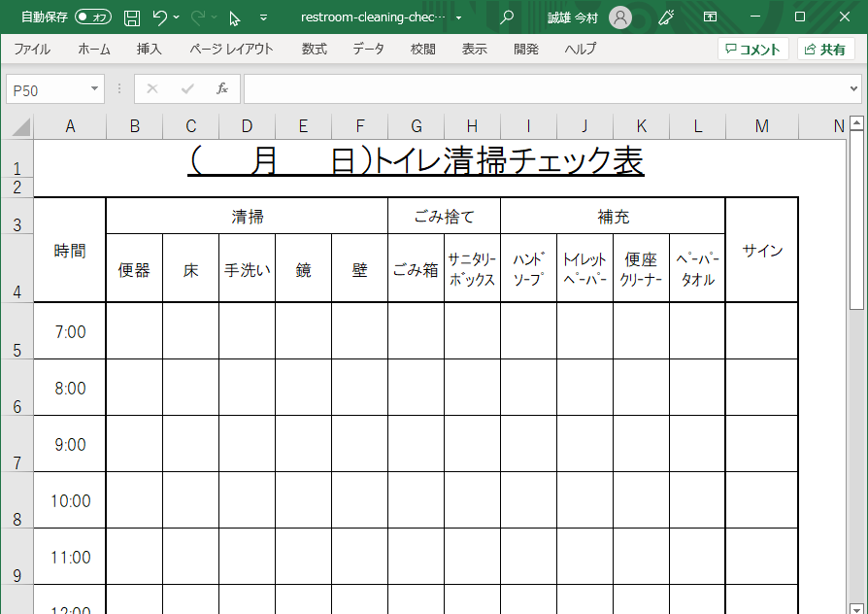
Task: Toggle the touch/mouse mode pointer icon
Action: (235, 17)
